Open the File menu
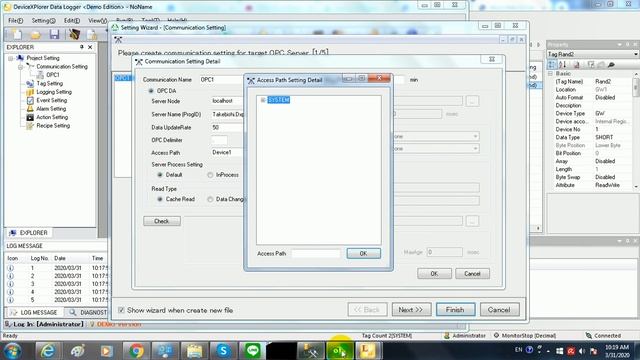 (x=16, y=20)
